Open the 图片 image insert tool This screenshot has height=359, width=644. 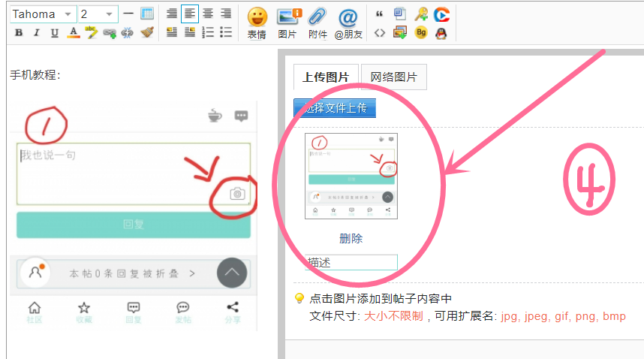[287, 23]
